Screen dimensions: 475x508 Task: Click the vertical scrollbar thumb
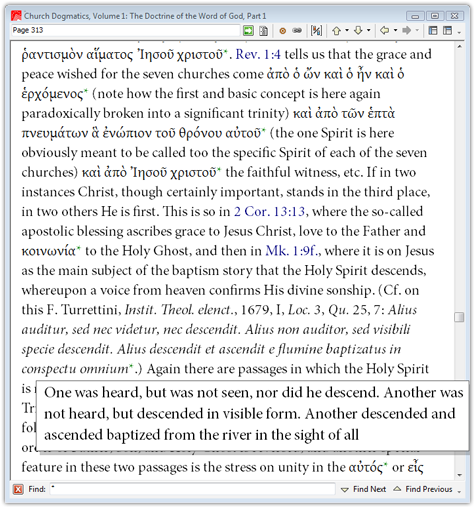(459, 317)
